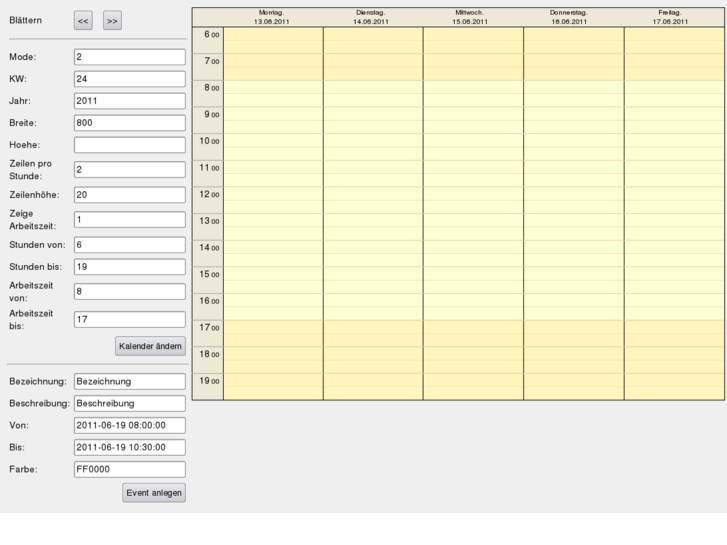Click the Farbe field containing FF0000

click(x=130, y=469)
